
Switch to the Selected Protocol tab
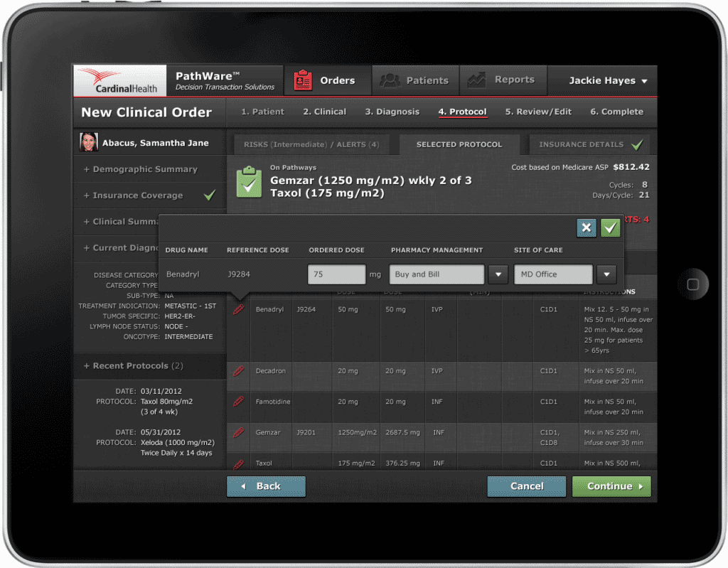coord(459,145)
